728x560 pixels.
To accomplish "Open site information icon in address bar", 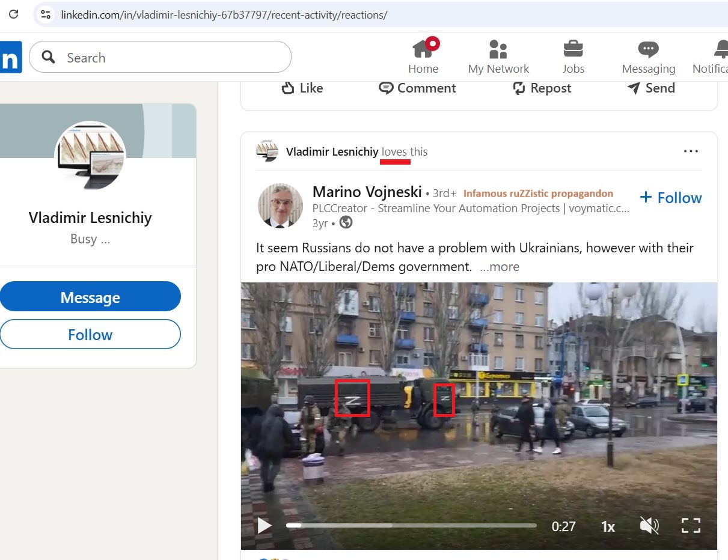I will pos(46,14).
